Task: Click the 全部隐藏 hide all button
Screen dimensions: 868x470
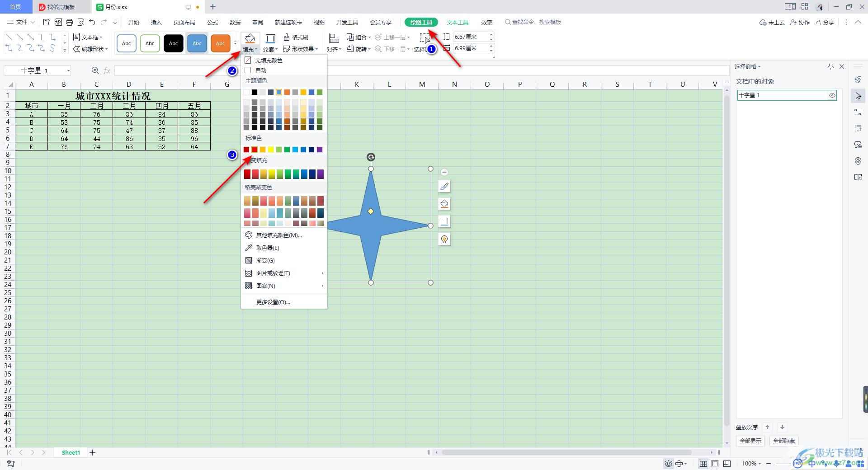Action: click(x=784, y=441)
